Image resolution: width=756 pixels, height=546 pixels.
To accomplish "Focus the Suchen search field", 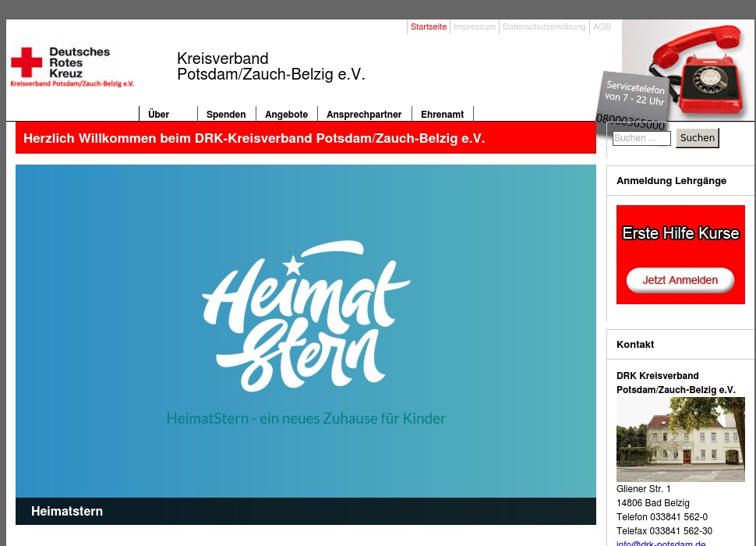I will [641, 138].
